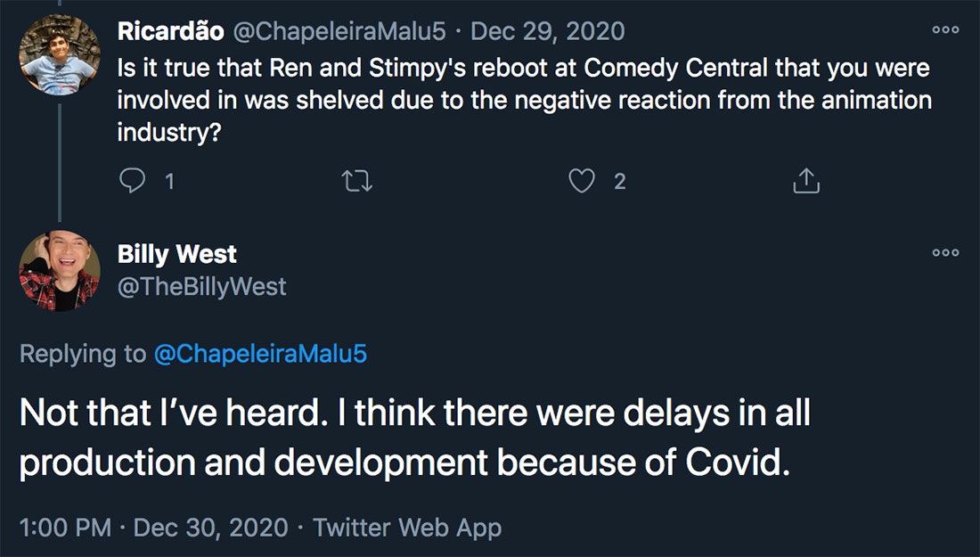Open the Twitter Web App source link
The height and width of the screenshot is (557, 980).
407,528
